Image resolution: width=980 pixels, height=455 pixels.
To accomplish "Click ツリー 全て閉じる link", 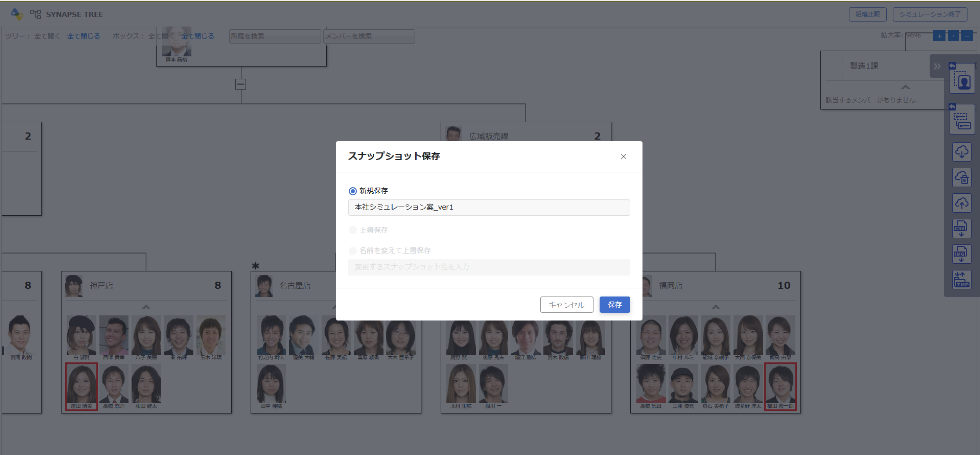I will tap(83, 36).
